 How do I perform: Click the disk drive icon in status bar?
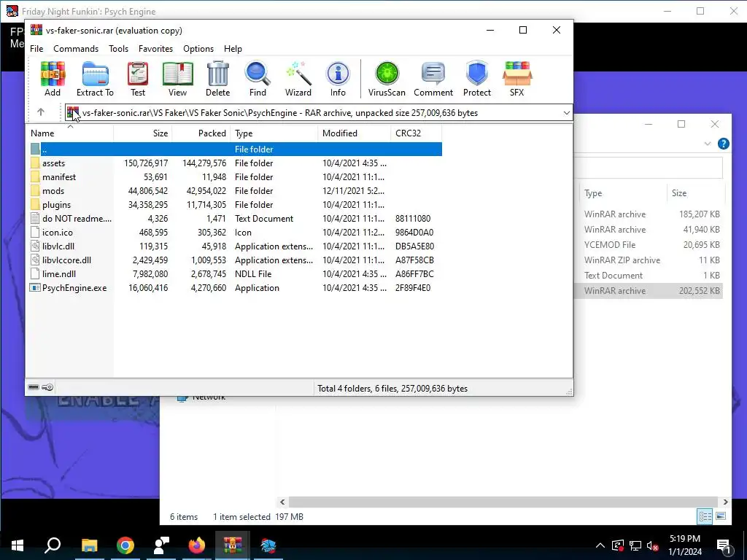(x=34, y=387)
